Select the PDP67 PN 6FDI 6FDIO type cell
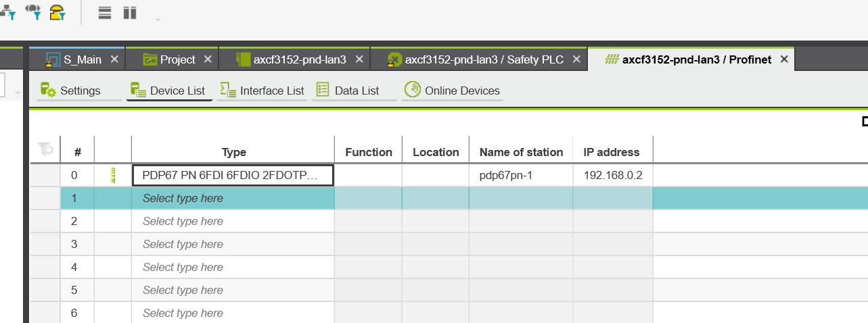This screenshot has height=323, width=868. [x=233, y=175]
